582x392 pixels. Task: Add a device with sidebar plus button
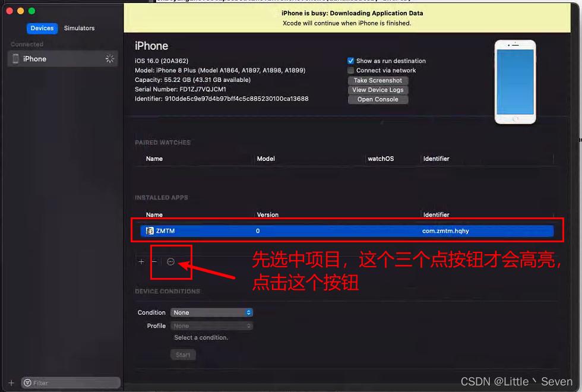coord(11,382)
